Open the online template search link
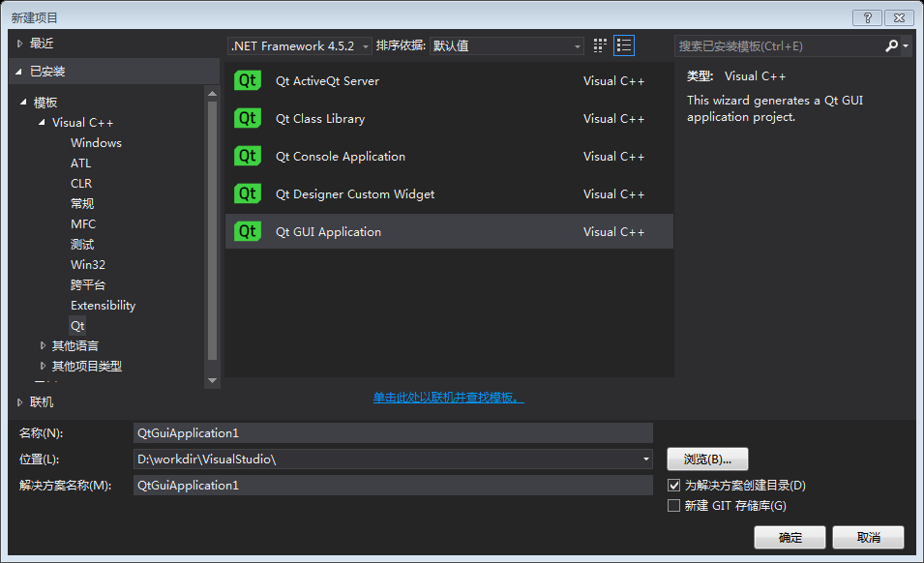Viewport: 924px width, 563px height. (448, 398)
